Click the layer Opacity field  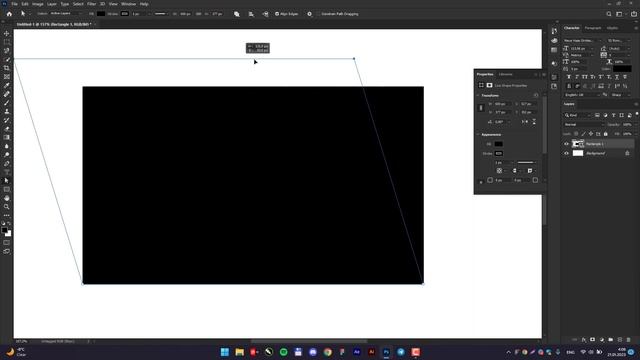pos(627,124)
